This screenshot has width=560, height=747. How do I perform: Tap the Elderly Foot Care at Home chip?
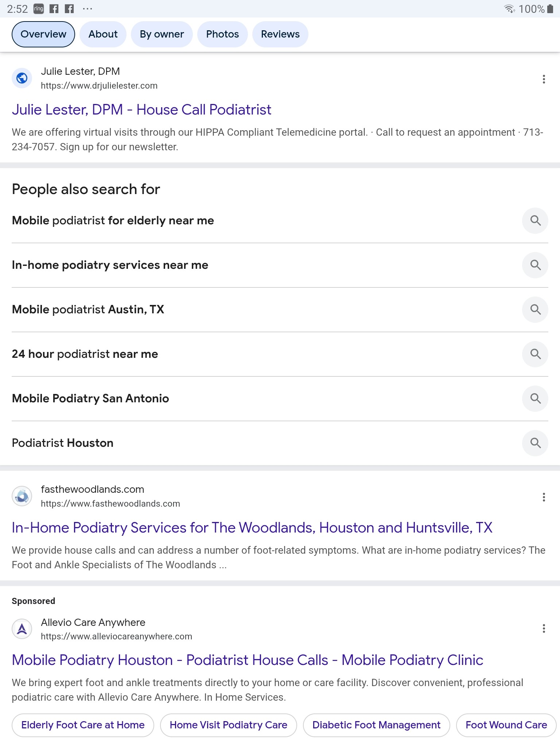[83, 725]
